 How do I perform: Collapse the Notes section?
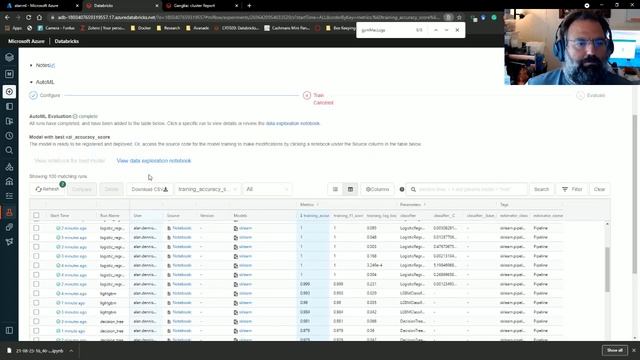tap(31, 65)
